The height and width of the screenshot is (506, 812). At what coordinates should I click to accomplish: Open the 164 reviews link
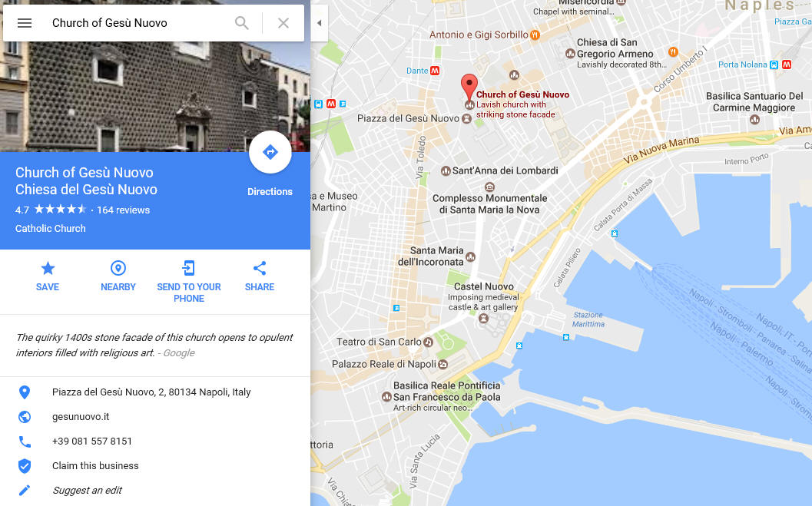pyautogui.click(x=123, y=210)
